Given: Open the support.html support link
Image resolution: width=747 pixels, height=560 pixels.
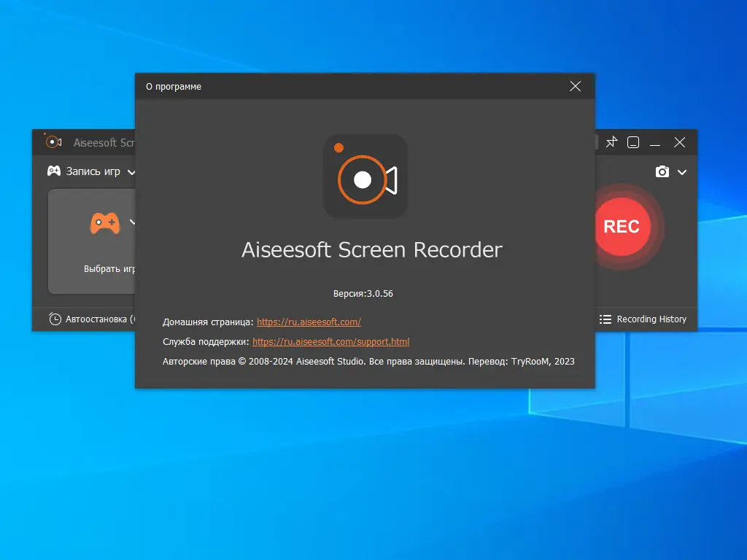Looking at the screenshot, I should click(x=330, y=341).
